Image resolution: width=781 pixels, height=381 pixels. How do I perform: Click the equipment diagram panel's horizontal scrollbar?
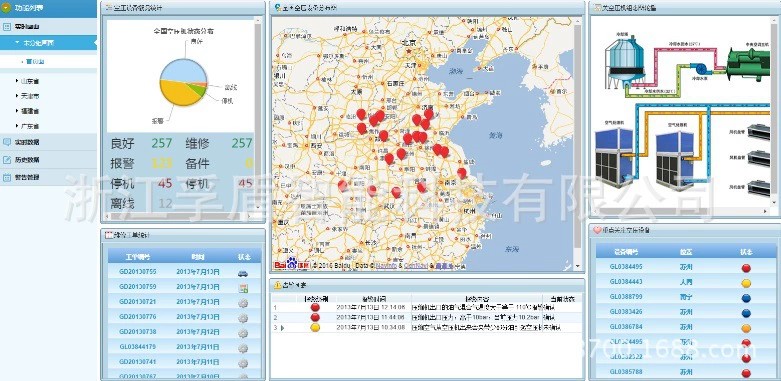point(681,212)
